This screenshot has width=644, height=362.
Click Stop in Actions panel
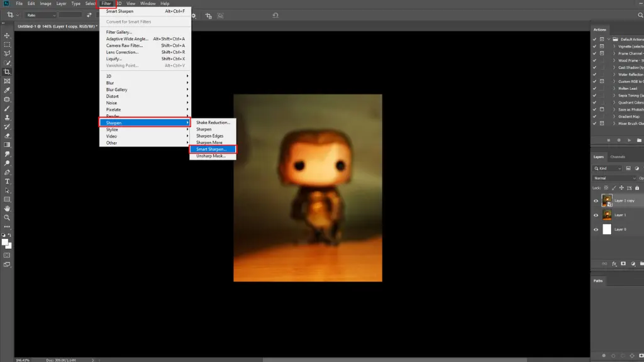click(609, 140)
